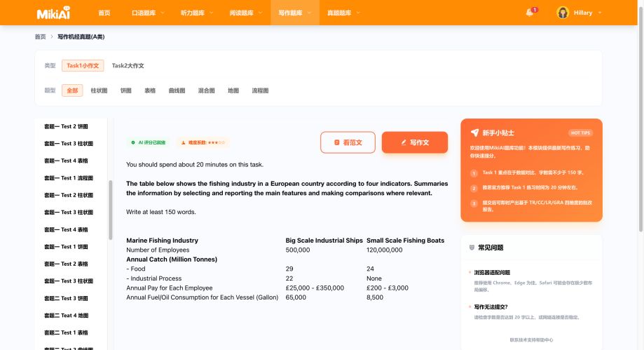Click the 写作文 button

(415, 142)
